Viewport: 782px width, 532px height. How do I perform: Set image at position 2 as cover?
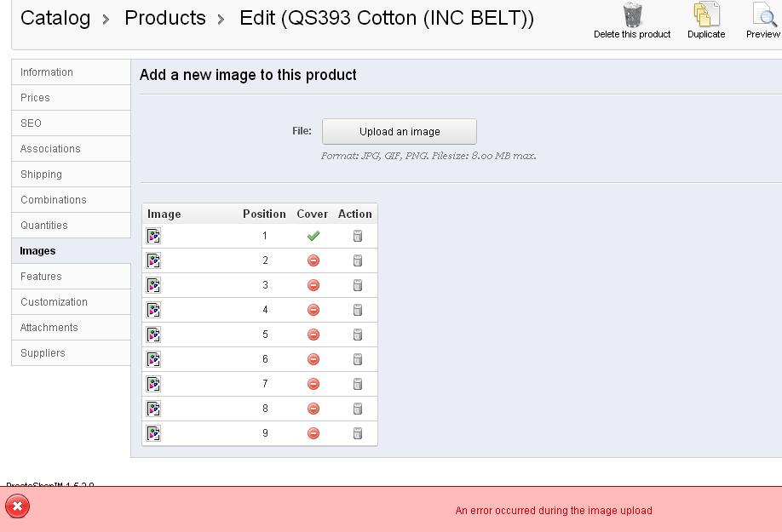coord(313,260)
